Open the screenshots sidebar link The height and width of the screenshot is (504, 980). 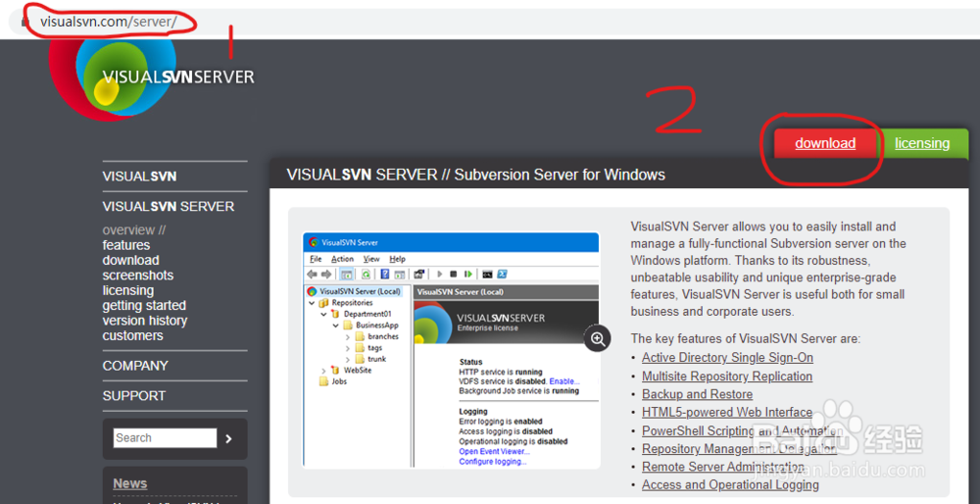137,276
